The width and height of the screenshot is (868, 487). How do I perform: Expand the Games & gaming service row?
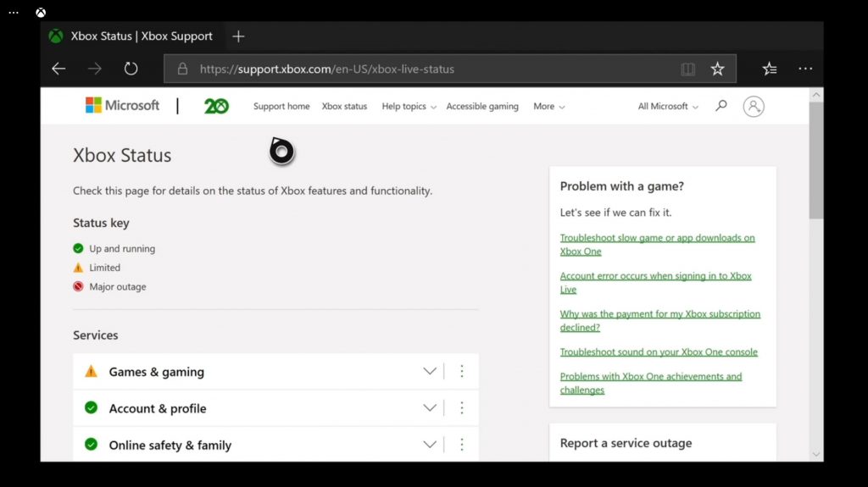[430, 371]
